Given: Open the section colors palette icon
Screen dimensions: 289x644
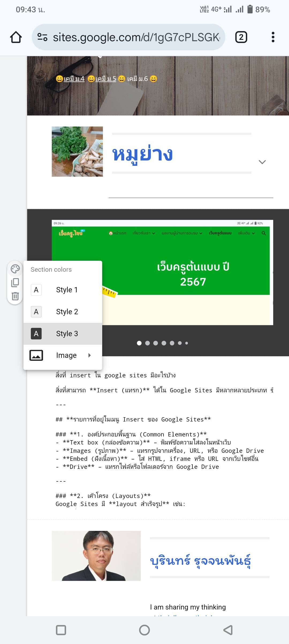Looking at the screenshot, I should pos(15,269).
